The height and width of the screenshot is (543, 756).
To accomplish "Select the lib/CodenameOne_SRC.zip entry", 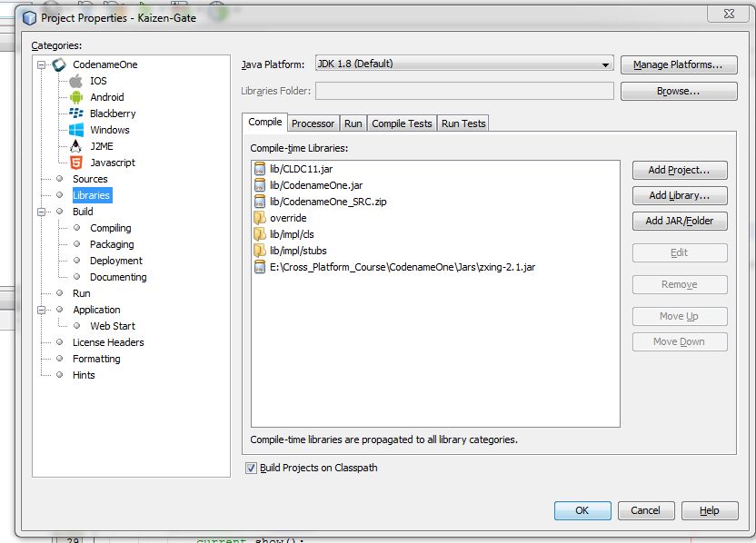I will 328,202.
